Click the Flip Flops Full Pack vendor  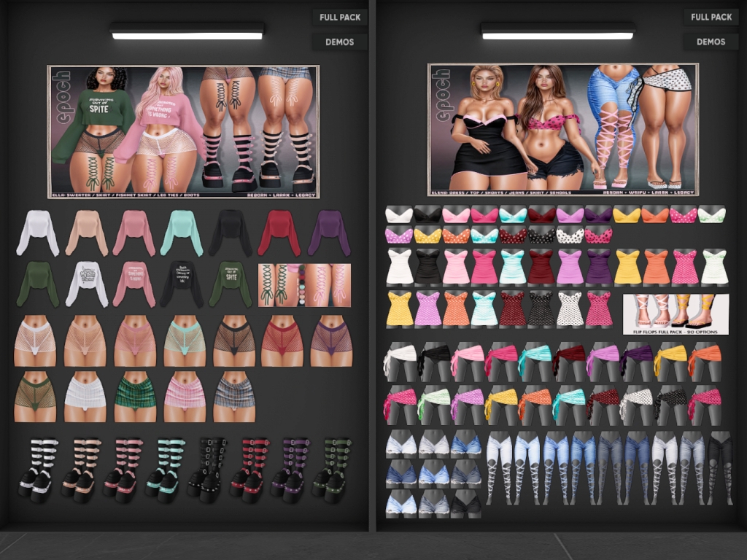(676, 314)
